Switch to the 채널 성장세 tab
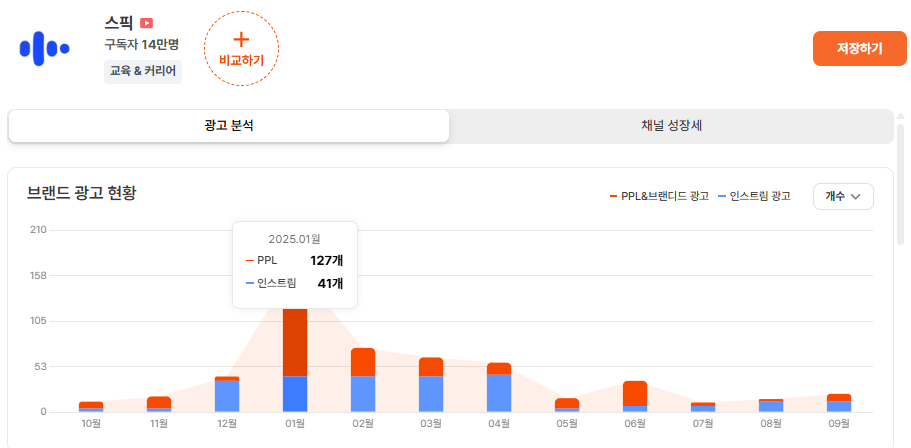The image size is (911, 448). coord(672,126)
